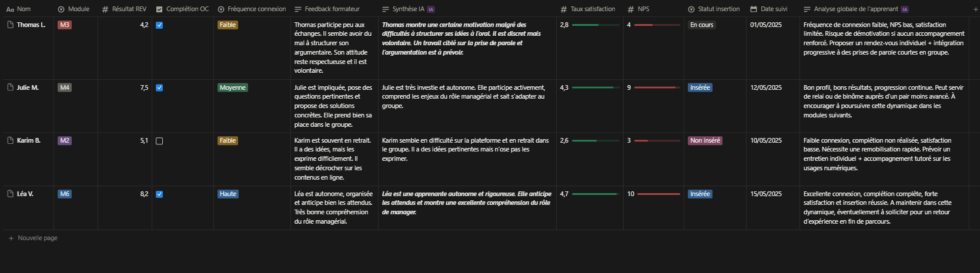The image size is (980, 273).
Task: Open M2 module tag for Karim B.
Action: click(65, 140)
